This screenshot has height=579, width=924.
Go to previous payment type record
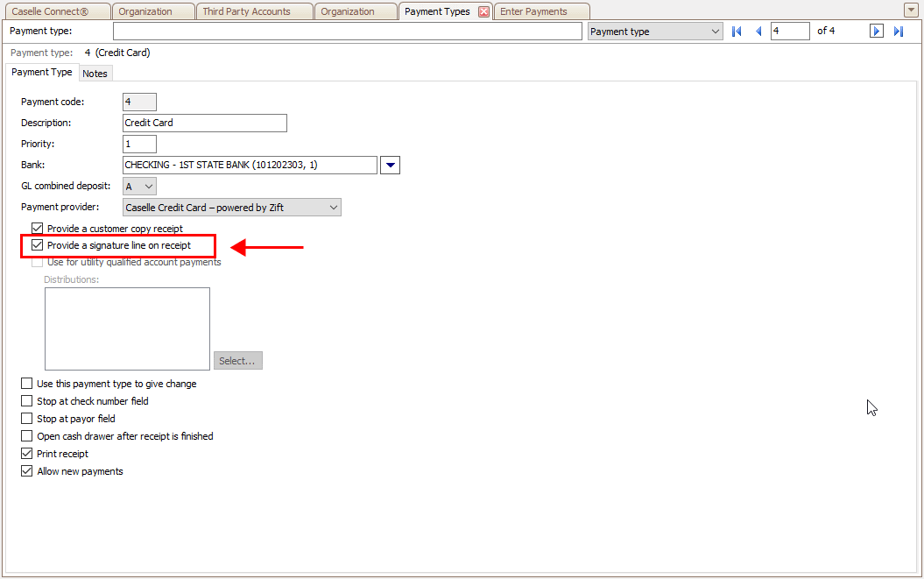[758, 32]
